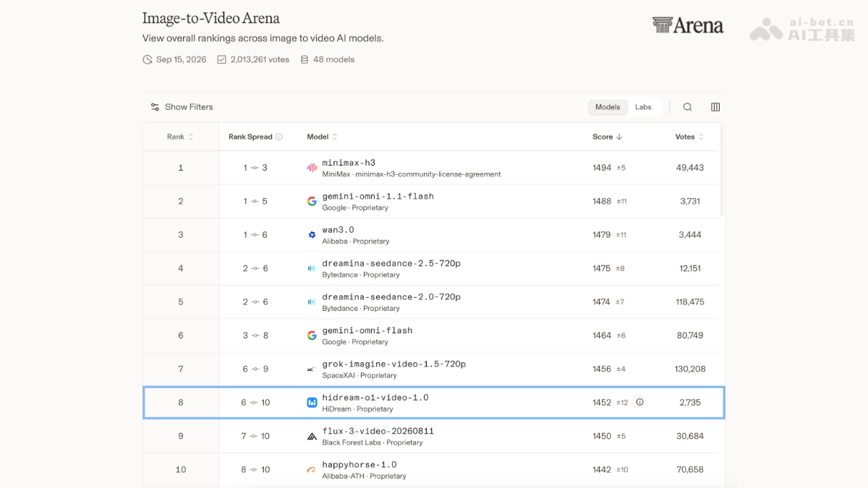This screenshot has height=488, width=868.
Task: Click votes value 49,443
Action: click(x=690, y=168)
